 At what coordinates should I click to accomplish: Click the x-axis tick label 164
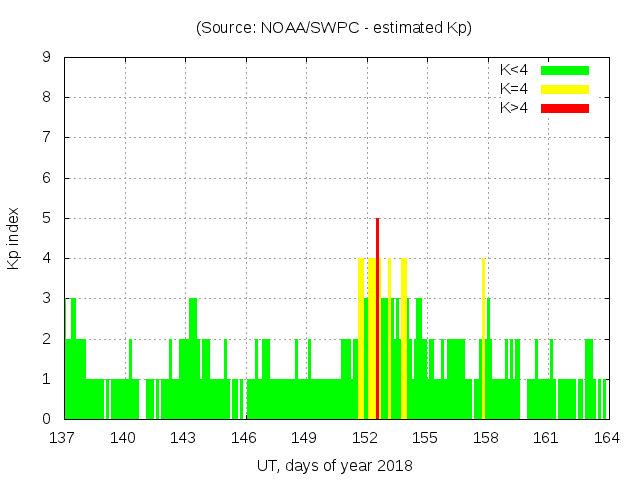606,437
